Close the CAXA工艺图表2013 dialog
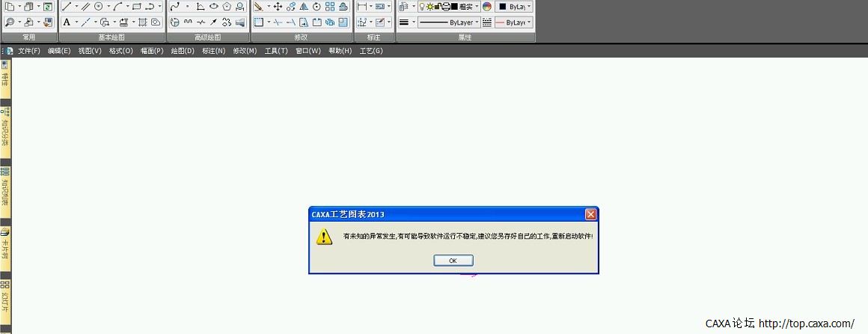868x334 pixels. (590, 214)
